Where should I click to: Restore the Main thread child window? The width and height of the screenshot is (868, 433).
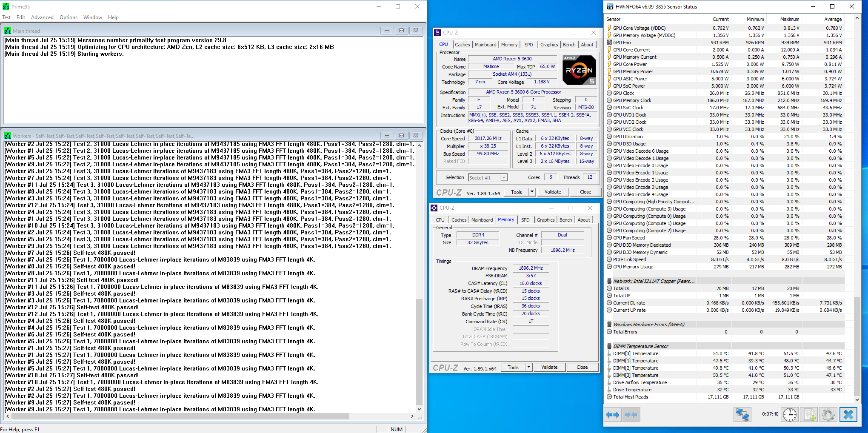pyautogui.click(x=401, y=31)
